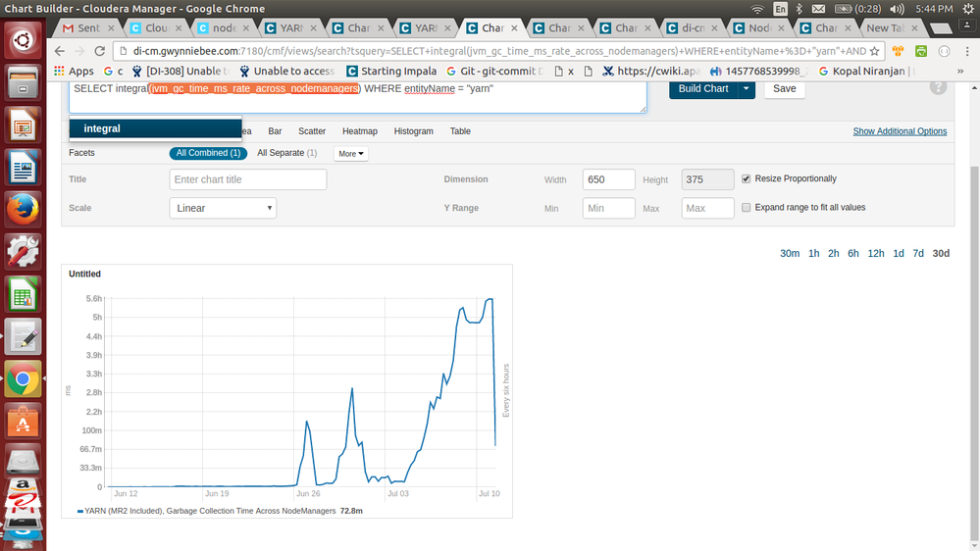Switch to Bar chart type

click(275, 131)
